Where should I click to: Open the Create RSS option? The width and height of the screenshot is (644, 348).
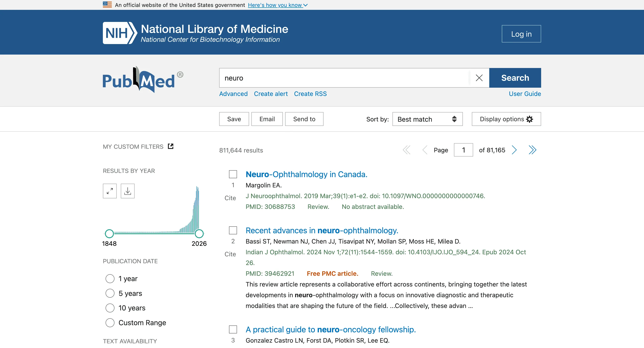(x=310, y=94)
